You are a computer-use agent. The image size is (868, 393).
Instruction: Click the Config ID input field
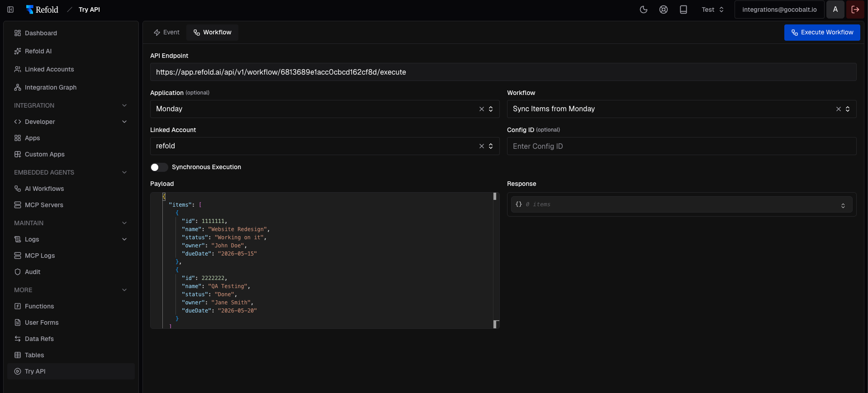(x=682, y=146)
